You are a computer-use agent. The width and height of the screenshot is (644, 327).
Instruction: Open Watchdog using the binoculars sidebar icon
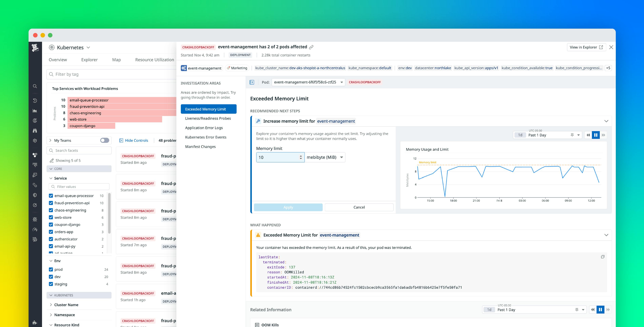35,130
